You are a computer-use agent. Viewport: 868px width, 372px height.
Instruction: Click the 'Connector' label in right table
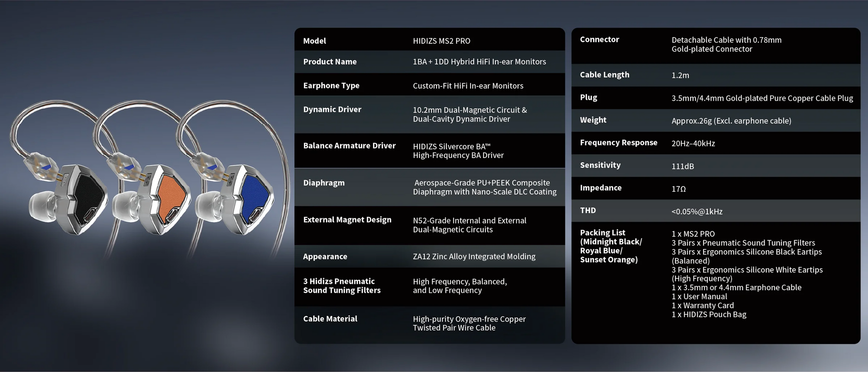click(599, 40)
